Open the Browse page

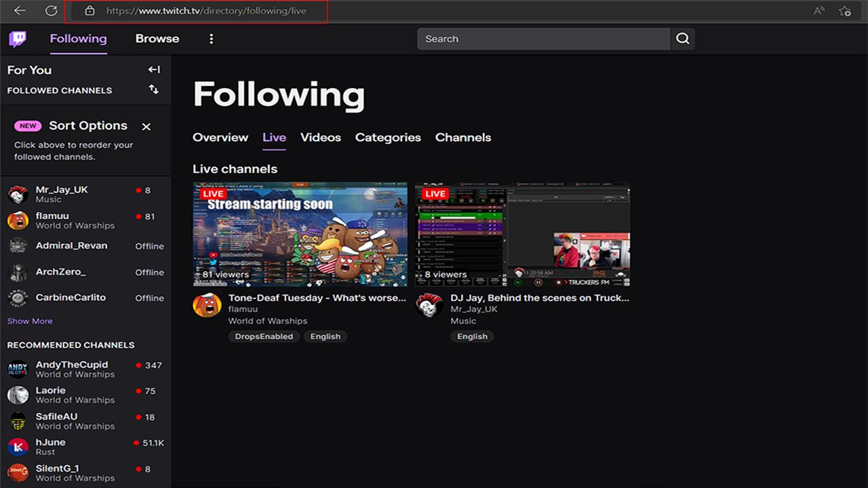click(157, 39)
